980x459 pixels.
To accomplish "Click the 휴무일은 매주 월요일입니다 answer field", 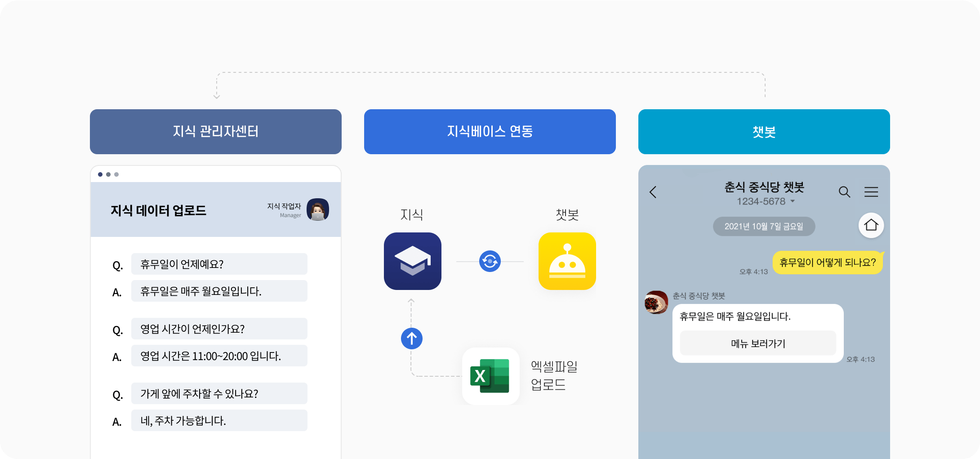I will click(x=219, y=291).
